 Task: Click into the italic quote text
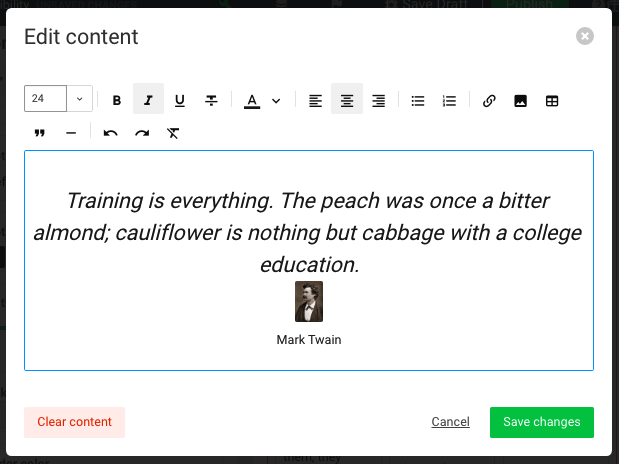click(x=308, y=232)
